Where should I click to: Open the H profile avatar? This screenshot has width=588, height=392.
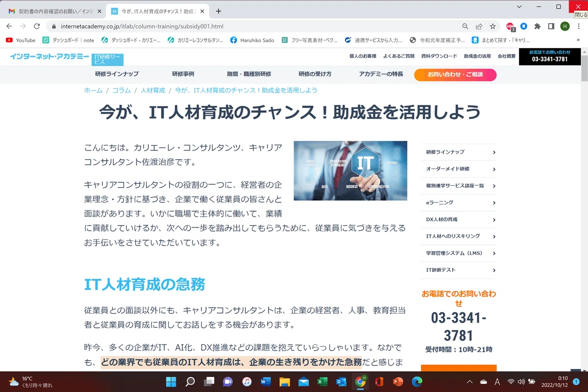click(x=565, y=26)
